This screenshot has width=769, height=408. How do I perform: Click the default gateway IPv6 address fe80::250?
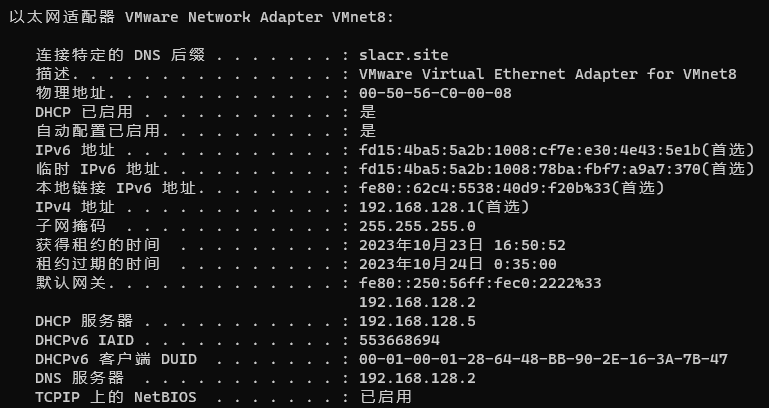(480, 283)
